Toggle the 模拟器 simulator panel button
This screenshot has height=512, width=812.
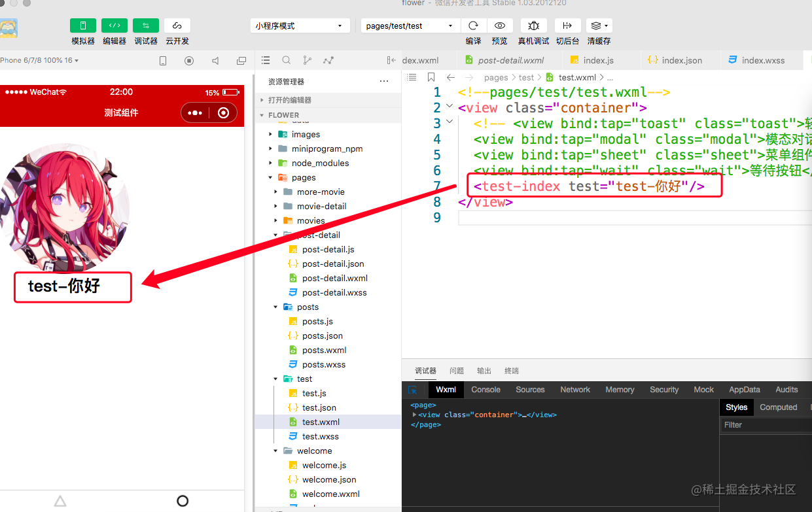coord(83,26)
